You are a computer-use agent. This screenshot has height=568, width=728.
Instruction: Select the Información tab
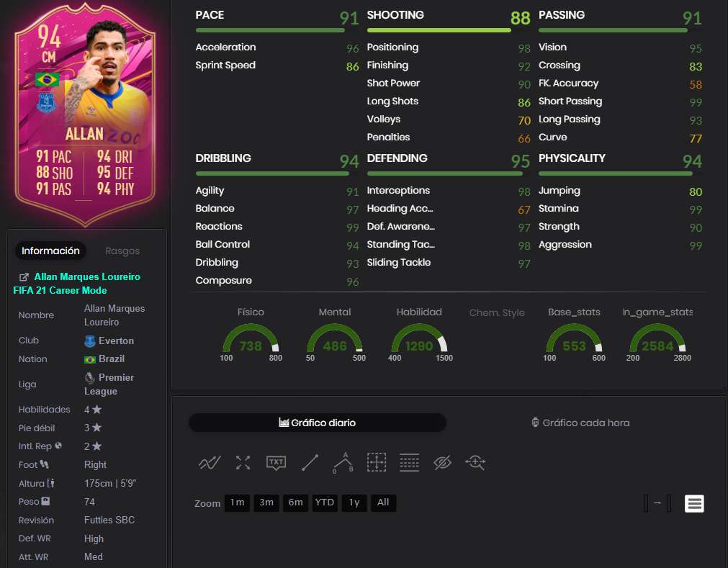click(x=50, y=251)
